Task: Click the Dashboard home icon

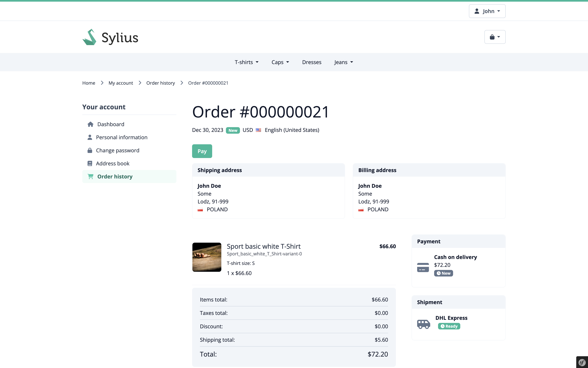Action: pos(90,124)
